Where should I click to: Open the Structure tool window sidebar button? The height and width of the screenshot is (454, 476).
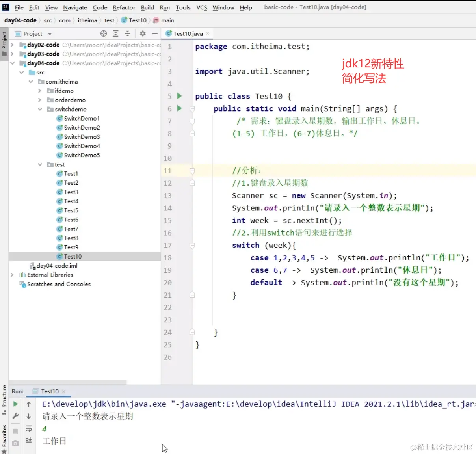pos(4,400)
